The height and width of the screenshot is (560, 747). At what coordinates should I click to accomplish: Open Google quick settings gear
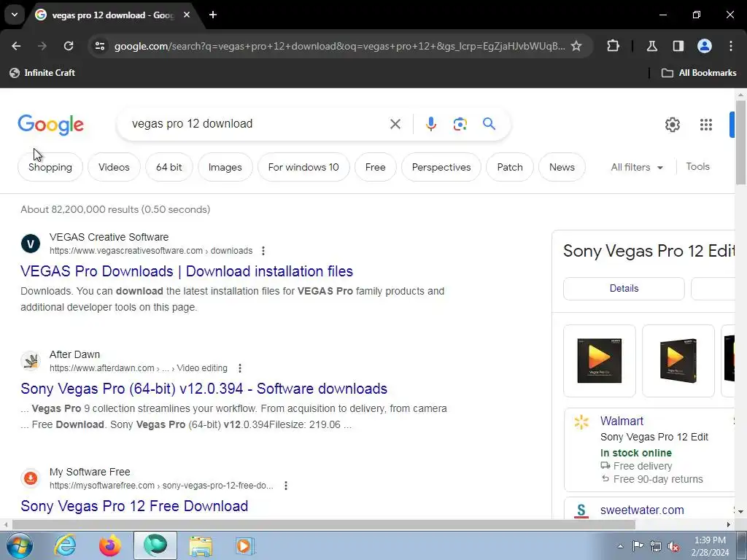click(x=672, y=125)
